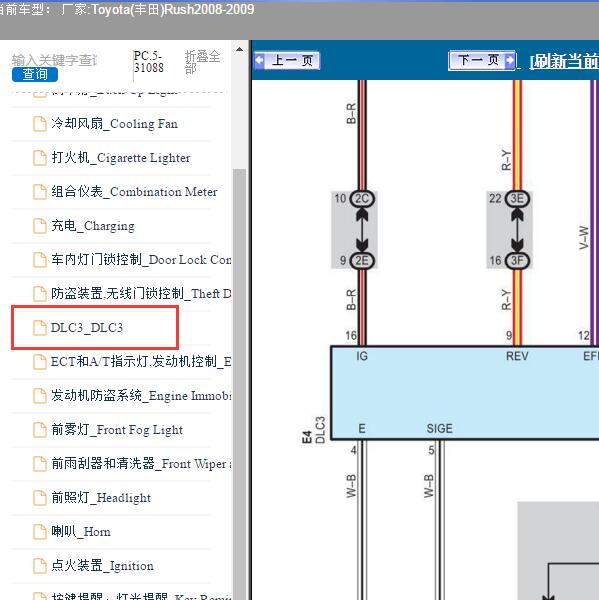Click document icon beside 前雨刮器和清洗器
This screenshot has height=600, width=599.
(x=40, y=464)
